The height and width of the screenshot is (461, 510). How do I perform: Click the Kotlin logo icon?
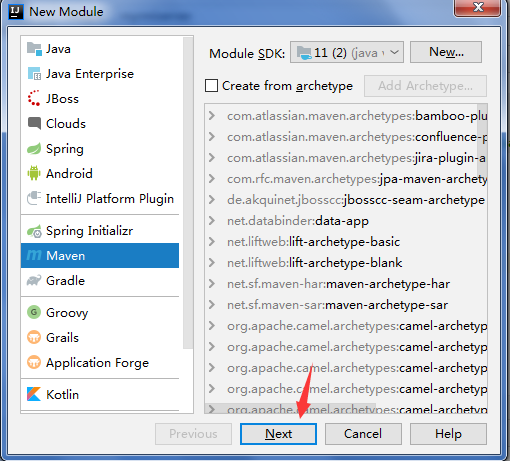tap(34, 394)
